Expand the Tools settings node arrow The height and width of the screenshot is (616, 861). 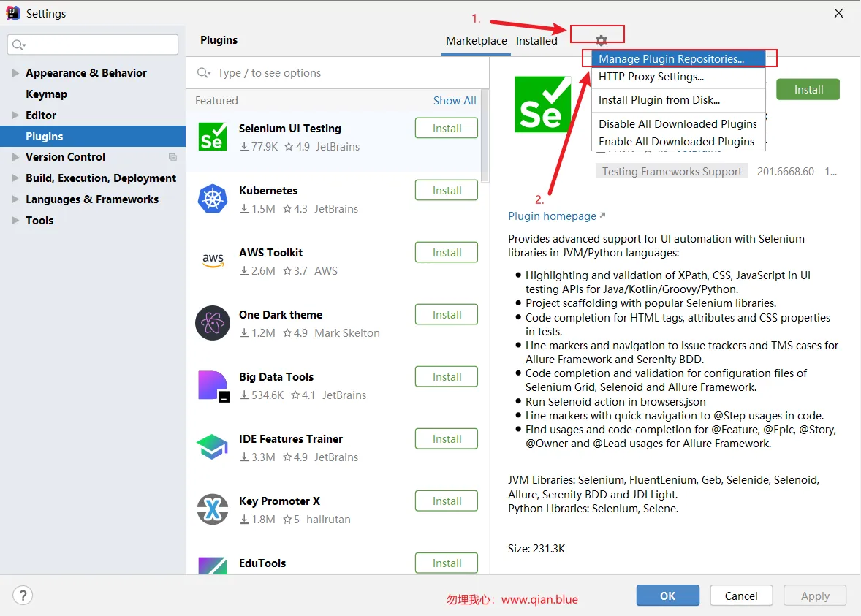pos(15,220)
